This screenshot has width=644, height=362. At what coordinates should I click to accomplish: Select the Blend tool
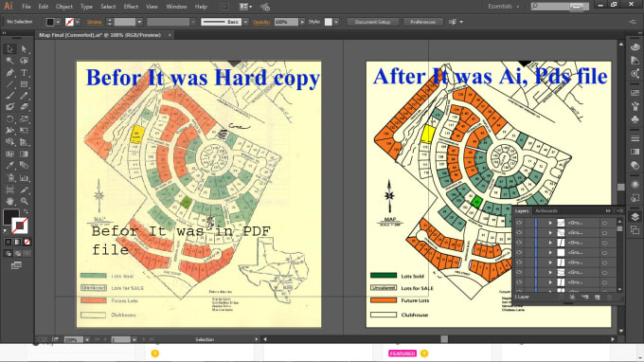pos(25,165)
